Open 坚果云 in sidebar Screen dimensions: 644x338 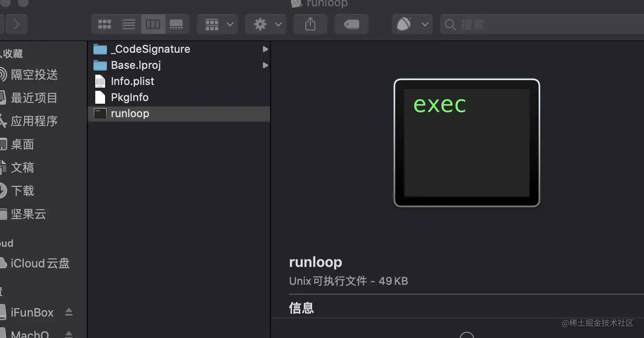23,214
